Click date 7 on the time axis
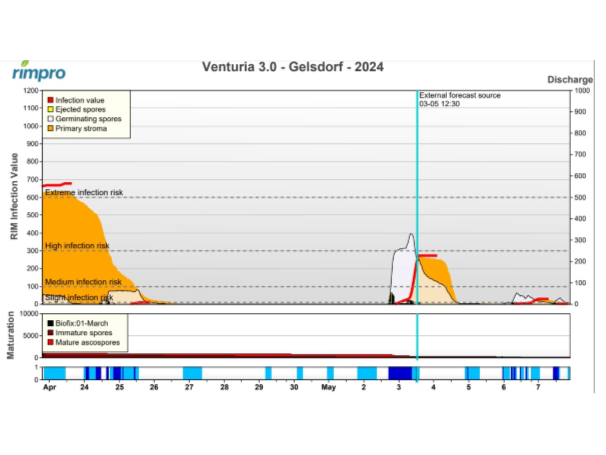606x455 pixels. [x=538, y=387]
